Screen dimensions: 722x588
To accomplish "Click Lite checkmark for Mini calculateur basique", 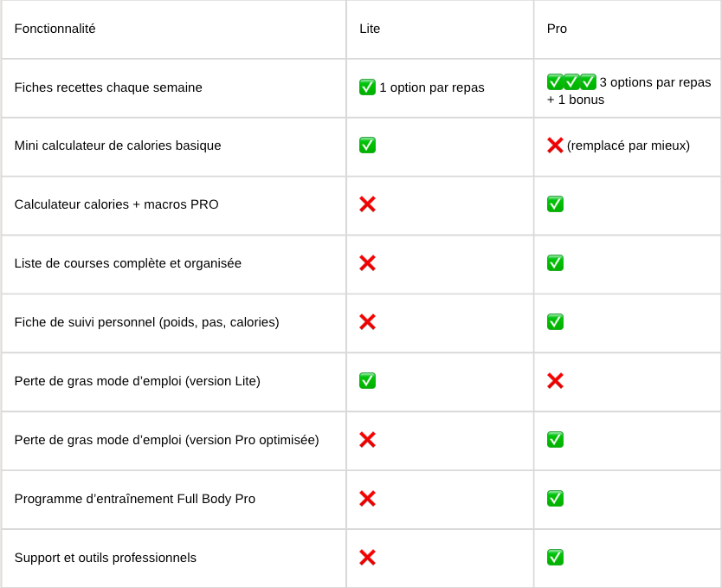I will point(367,145).
